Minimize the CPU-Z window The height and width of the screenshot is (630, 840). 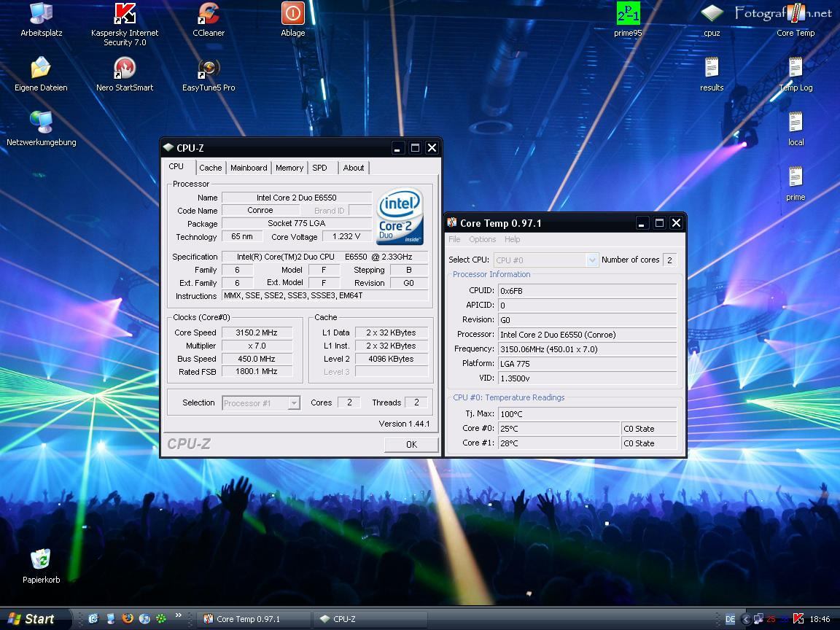(397, 148)
